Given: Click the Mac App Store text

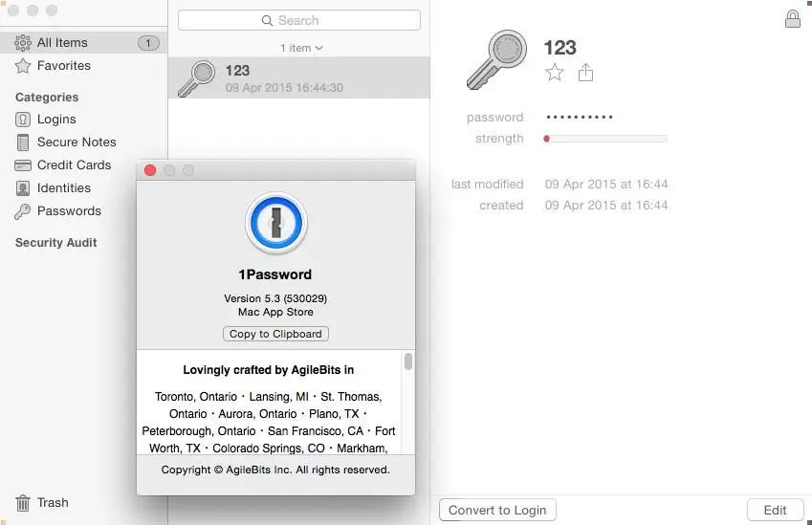Looking at the screenshot, I should (x=275, y=312).
